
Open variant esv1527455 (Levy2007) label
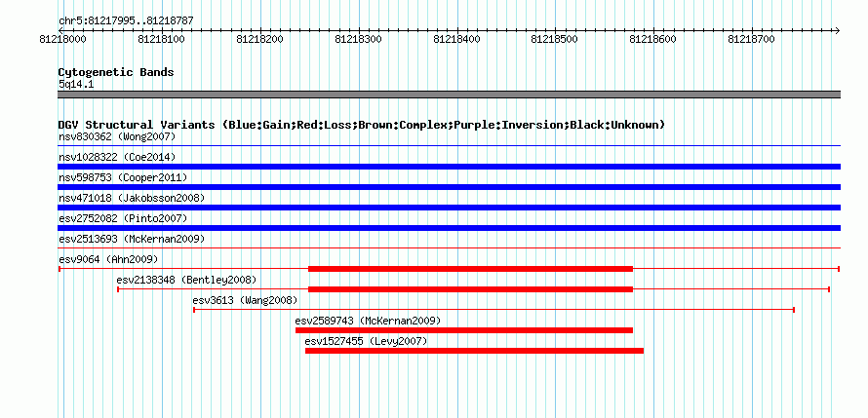coord(366,341)
